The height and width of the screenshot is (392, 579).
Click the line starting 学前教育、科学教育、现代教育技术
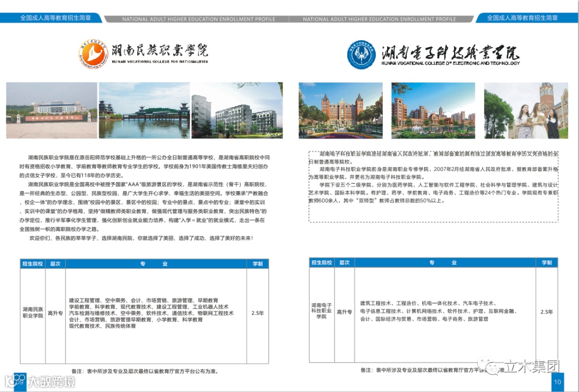[149, 307]
